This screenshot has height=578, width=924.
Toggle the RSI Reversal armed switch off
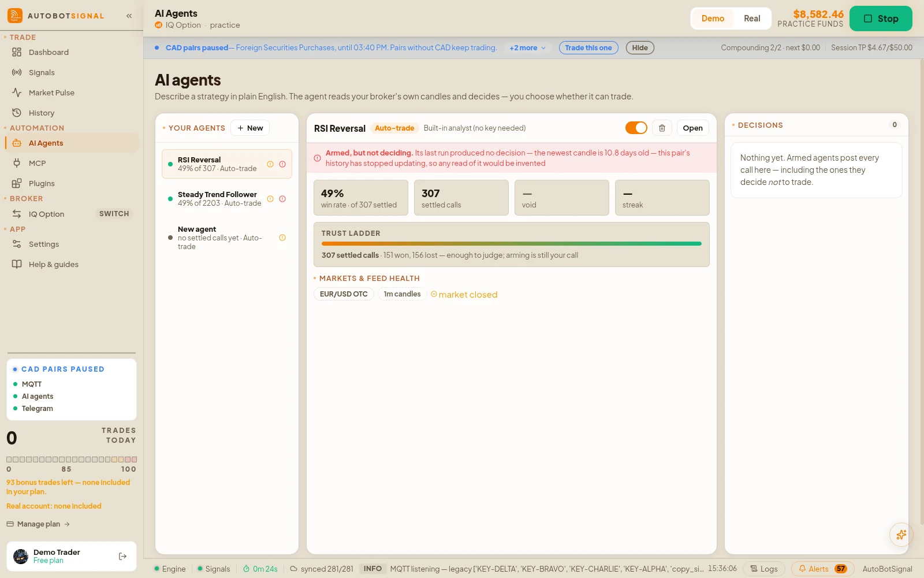click(636, 128)
